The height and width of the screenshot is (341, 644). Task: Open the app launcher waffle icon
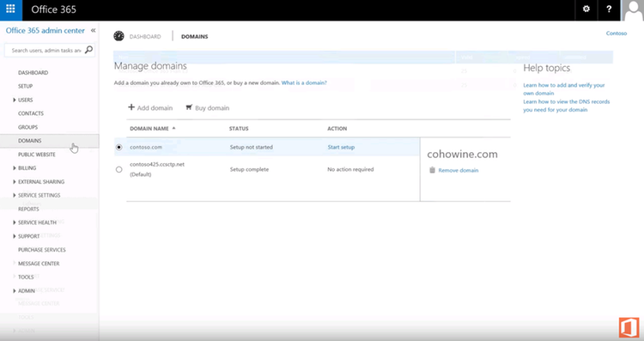point(10,9)
